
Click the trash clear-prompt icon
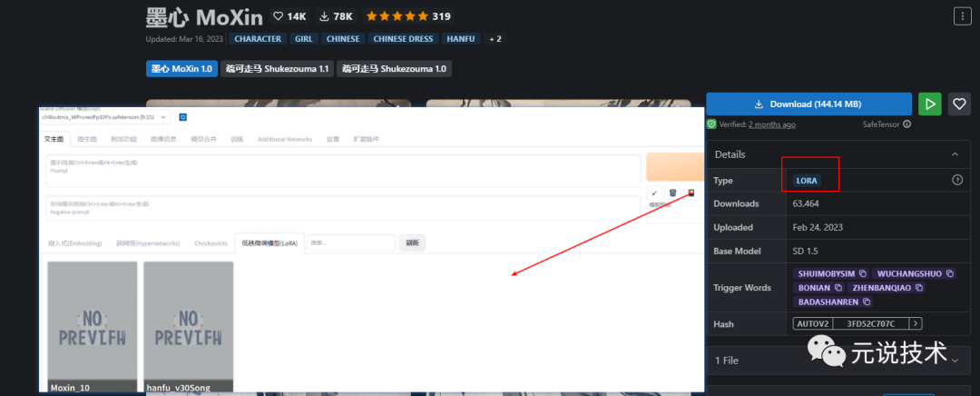[x=672, y=193]
